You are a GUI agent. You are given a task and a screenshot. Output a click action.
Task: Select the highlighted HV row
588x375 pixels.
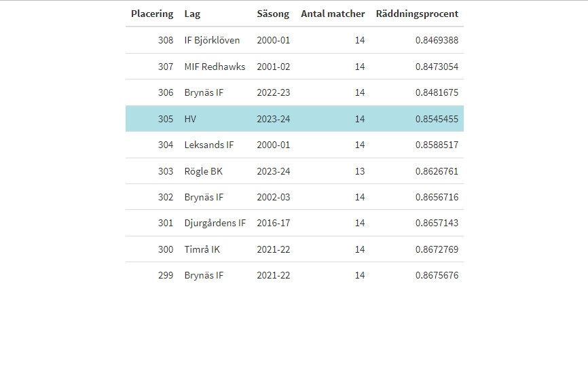[294, 119]
